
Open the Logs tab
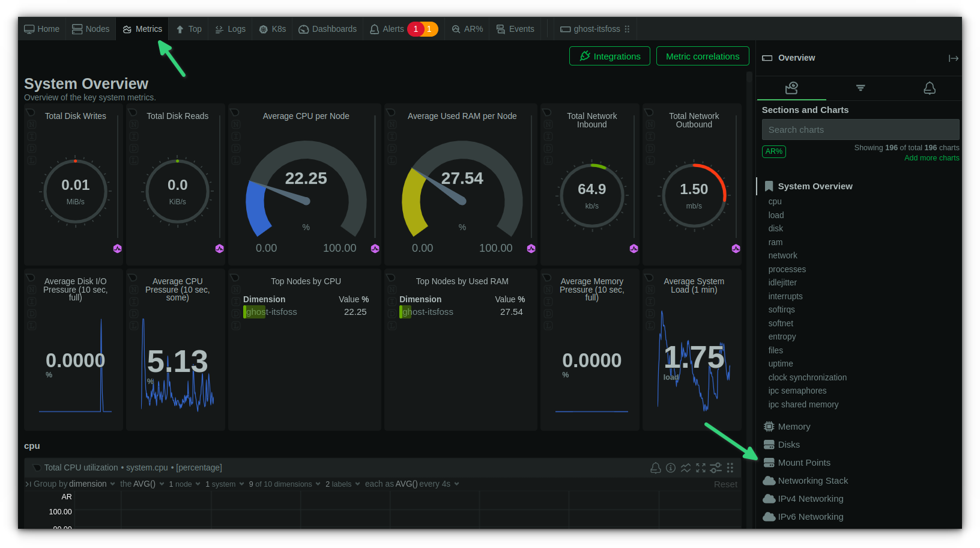tap(230, 29)
